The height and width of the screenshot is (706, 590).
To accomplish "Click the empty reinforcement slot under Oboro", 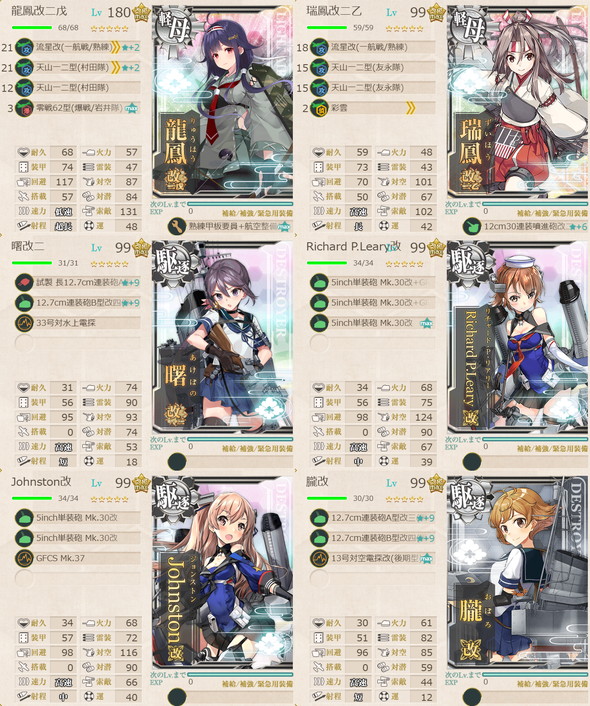I will point(472,697).
